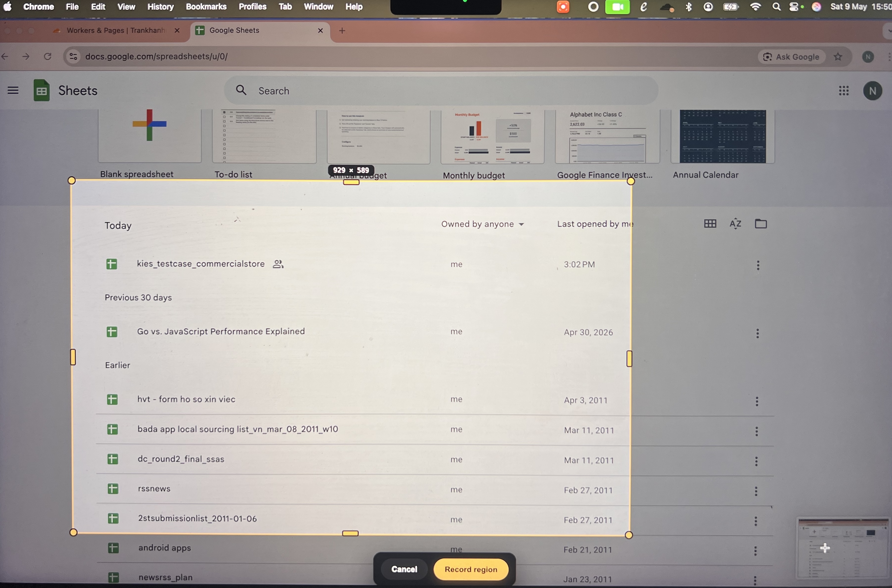Open more actions for dc_round2_final_ssas
Screen dimensions: 892x588
coord(756,461)
